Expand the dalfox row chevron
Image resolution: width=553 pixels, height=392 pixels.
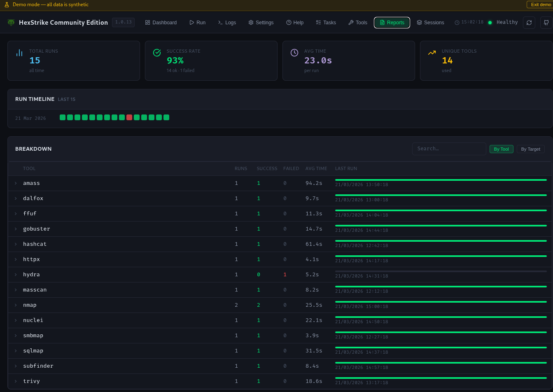[x=16, y=198]
